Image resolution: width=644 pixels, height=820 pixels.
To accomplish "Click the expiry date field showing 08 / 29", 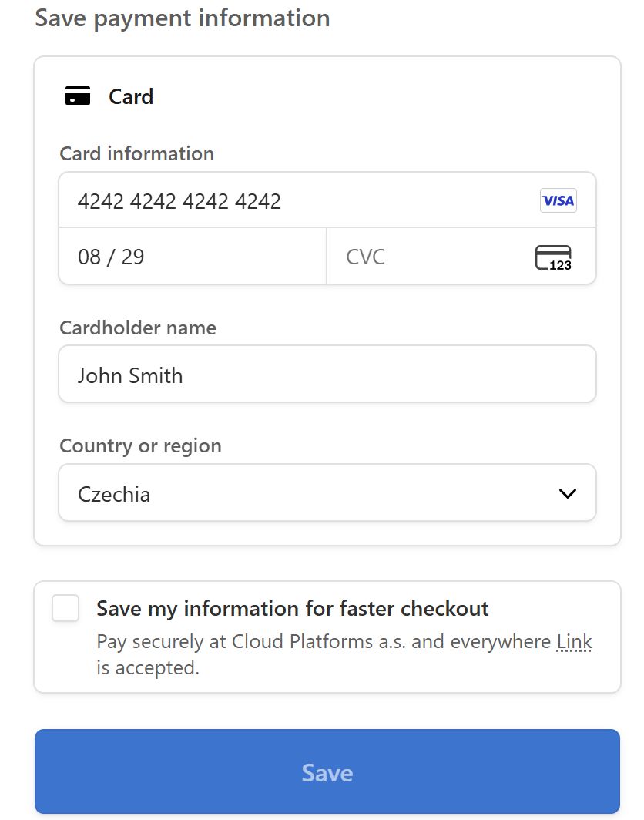I will [x=193, y=257].
